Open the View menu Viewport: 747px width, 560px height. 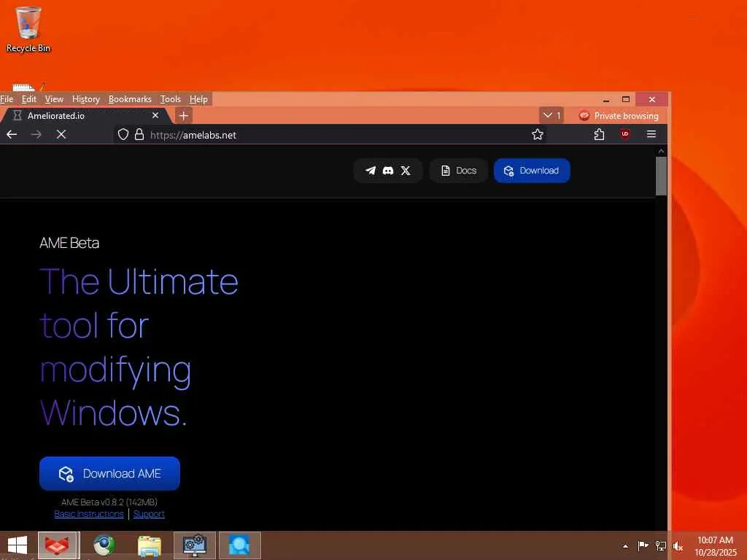click(x=54, y=99)
